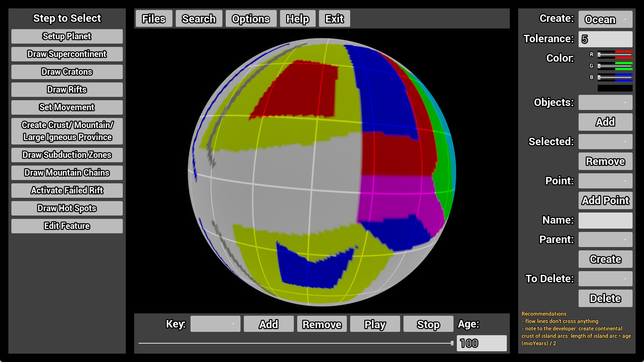644x362 pixels.
Task: Expand the To Delete dropdown
Action: (x=605, y=279)
